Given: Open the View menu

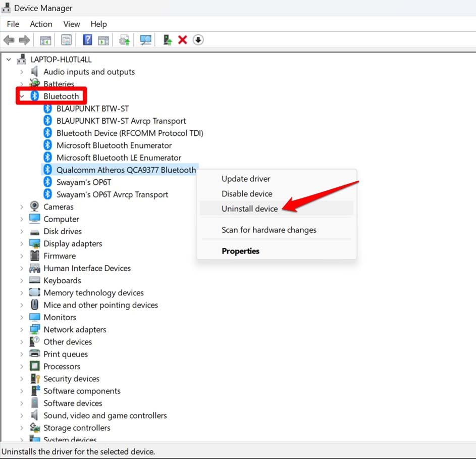Looking at the screenshot, I should tap(72, 24).
